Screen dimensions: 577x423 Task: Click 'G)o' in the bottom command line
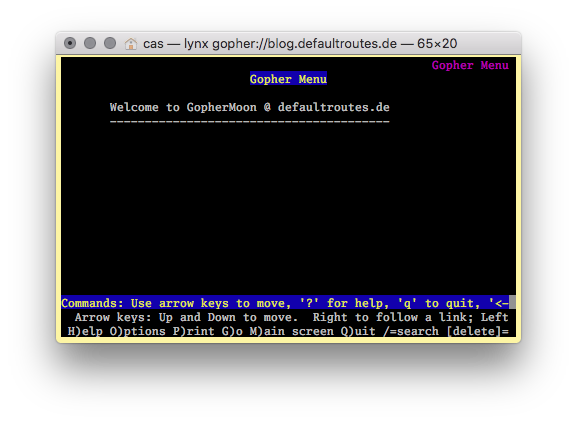pos(232,331)
